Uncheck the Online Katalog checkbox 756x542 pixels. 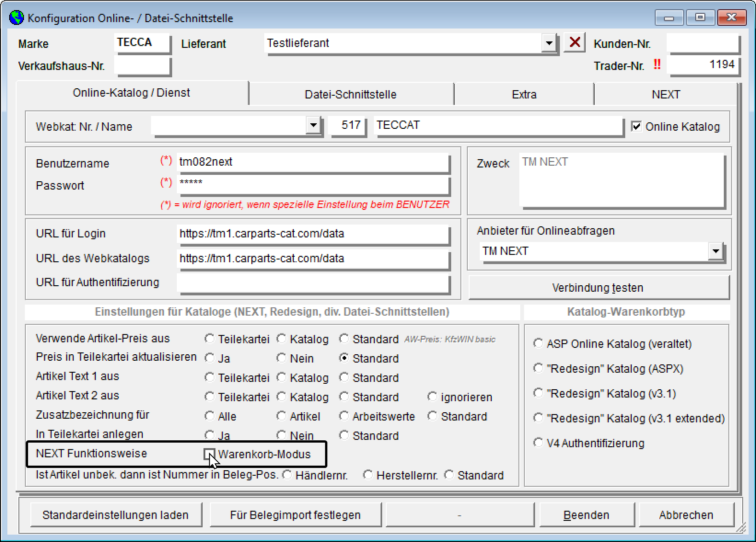pyautogui.click(x=636, y=127)
